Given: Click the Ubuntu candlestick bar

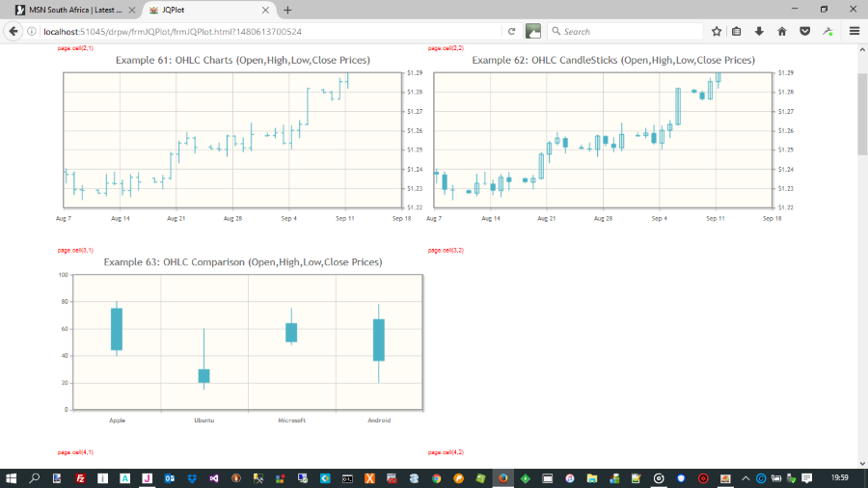Looking at the screenshot, I should (x=203, y=376).
